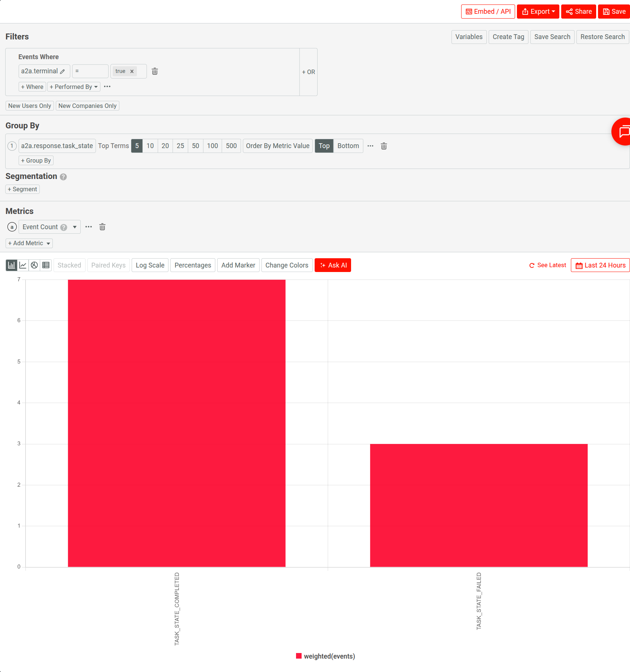Click the TASK_STATE_COMPLETED bar

pos(177,423)
